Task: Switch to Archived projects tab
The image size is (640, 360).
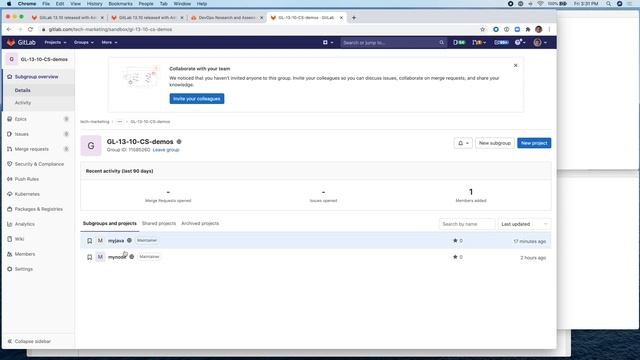Action: point(200,224)
